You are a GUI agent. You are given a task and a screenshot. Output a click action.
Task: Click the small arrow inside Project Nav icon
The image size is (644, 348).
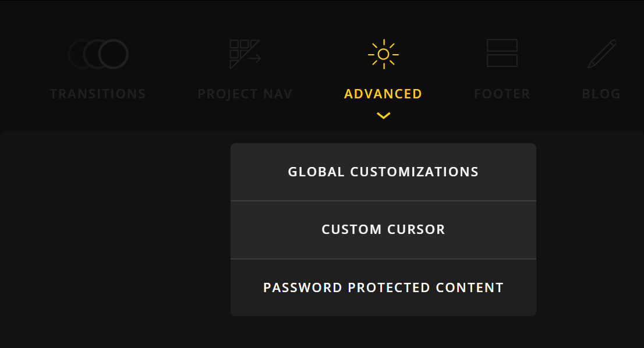point(255,59)
